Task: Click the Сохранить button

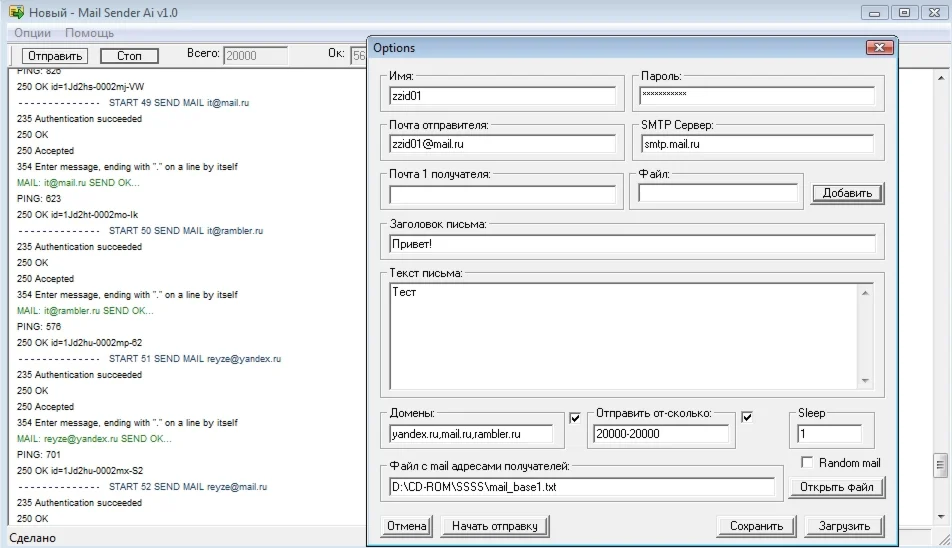Action: tap(756, 526)
